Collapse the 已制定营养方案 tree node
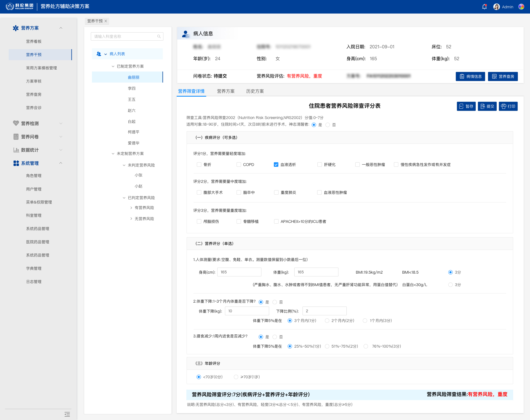 [113, 66]
